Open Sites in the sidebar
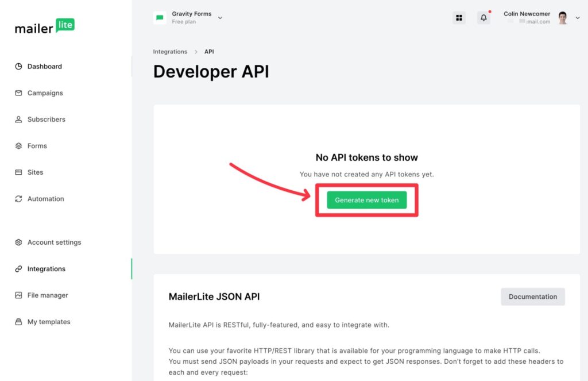This screenshot has height=381, width=588. point(35,172)
